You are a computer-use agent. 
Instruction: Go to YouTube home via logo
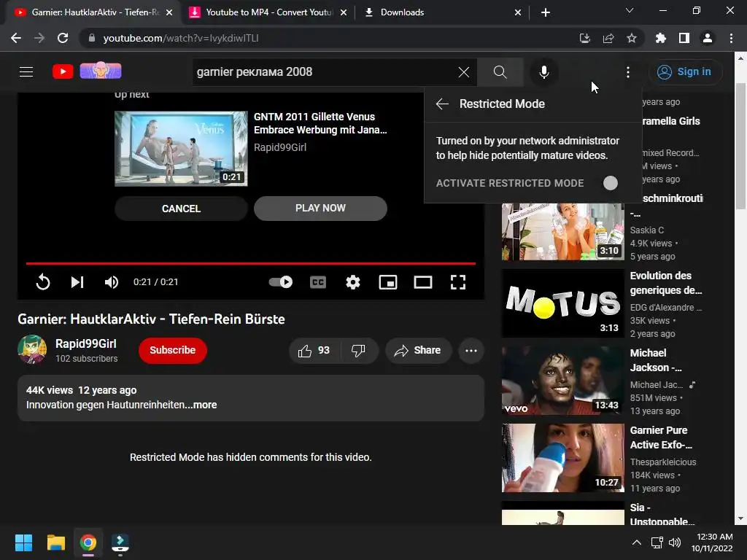pyautogui.click(x=63, y=71)
